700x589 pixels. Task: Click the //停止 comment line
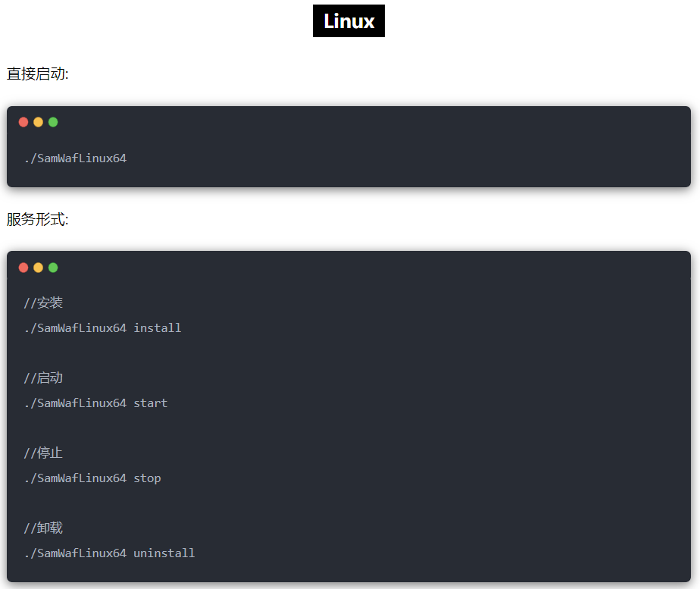(x=43, y=453)
